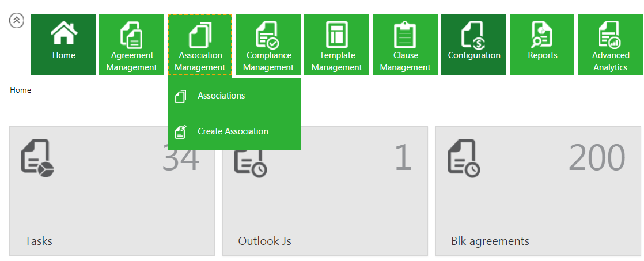The height and width of the screenshot is (261, 644).
Task: Click the Home breadcrumb link
Action: [21, 90]
